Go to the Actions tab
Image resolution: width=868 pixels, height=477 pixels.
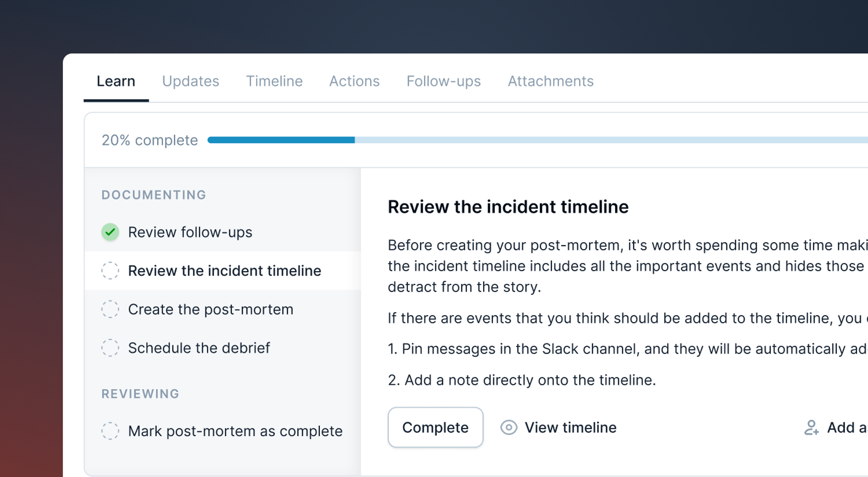(354, 81)
